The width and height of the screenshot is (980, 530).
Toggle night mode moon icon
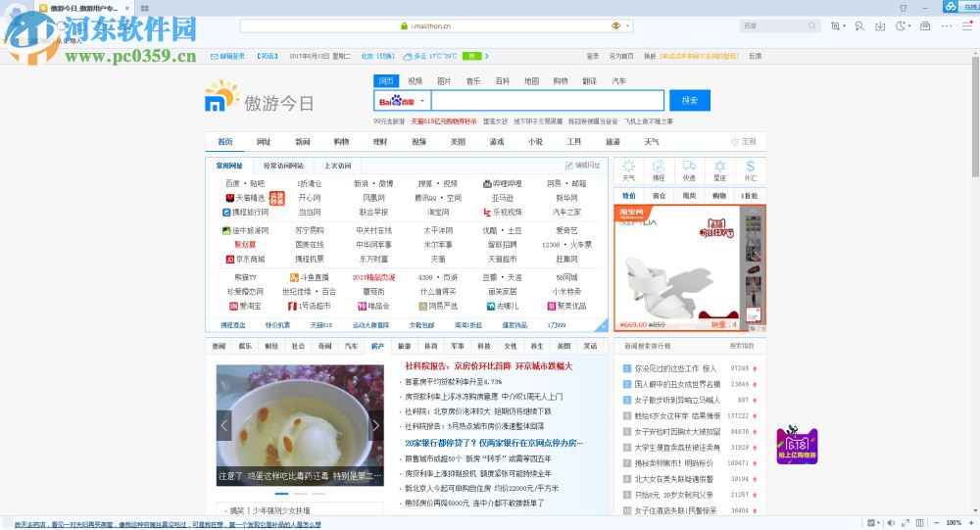[901, 26]
